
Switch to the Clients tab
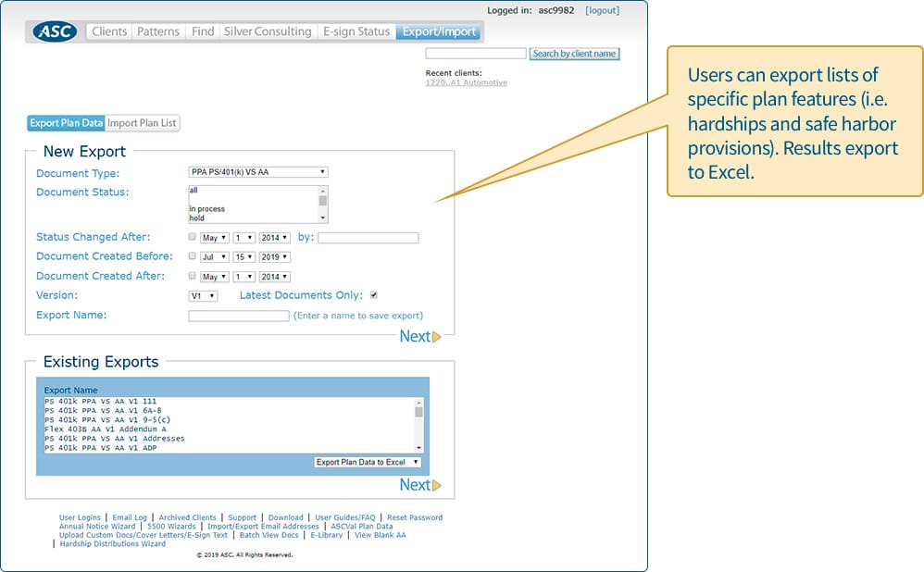109,31
